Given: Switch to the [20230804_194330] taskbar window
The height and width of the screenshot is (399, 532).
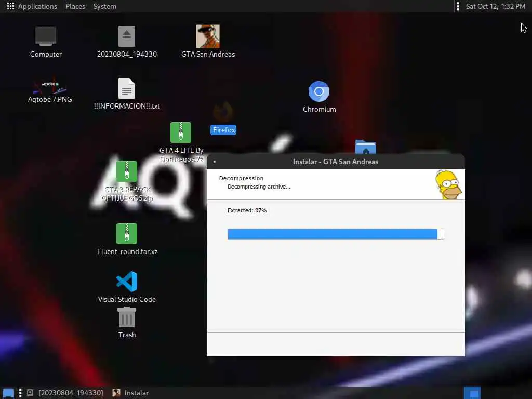Looking at the screenshot, I should tap(65, 393).
